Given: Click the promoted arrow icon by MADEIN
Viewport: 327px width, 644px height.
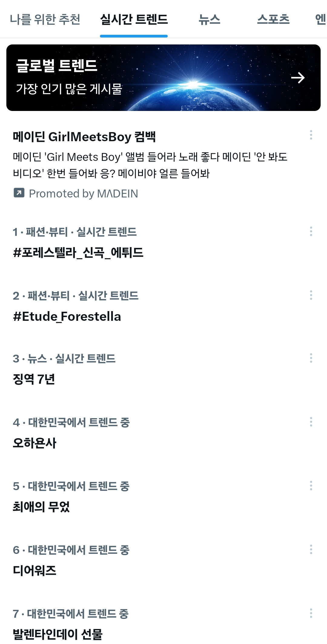Looking at the screenshot, I should [19, 193].
